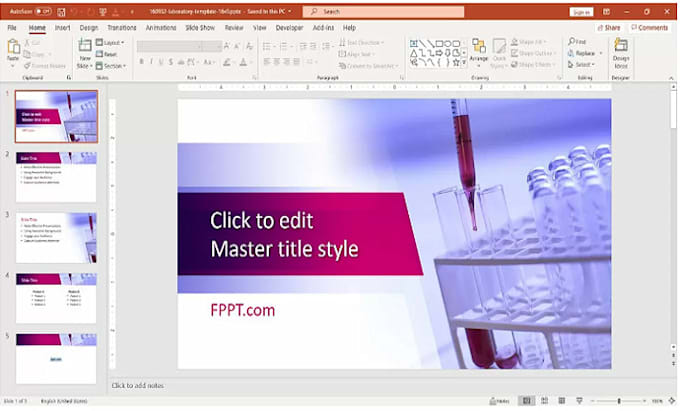Click the Share button
The width and height of the screenshot is (680, 411).
tap(609, 28)
